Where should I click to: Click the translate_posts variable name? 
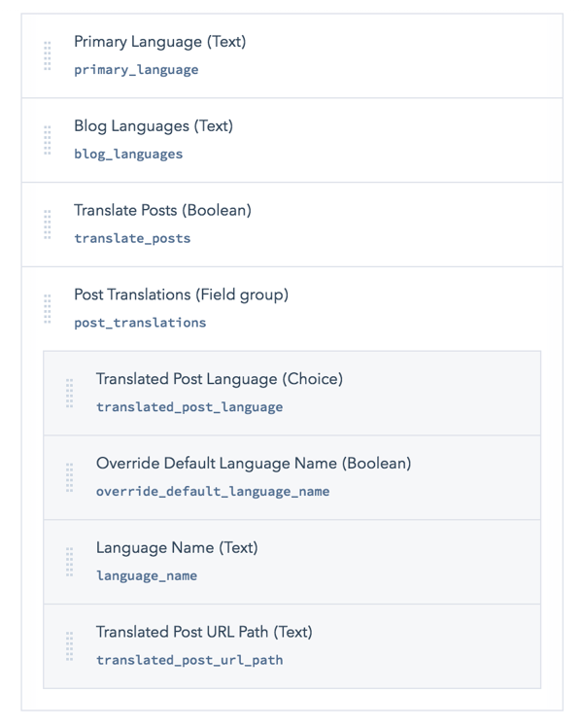132,238
